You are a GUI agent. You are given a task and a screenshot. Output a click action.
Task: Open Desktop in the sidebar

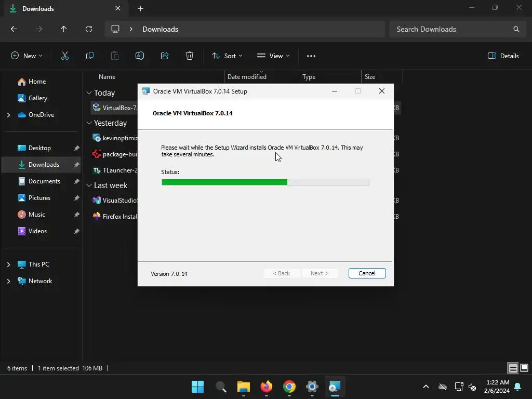41,148
